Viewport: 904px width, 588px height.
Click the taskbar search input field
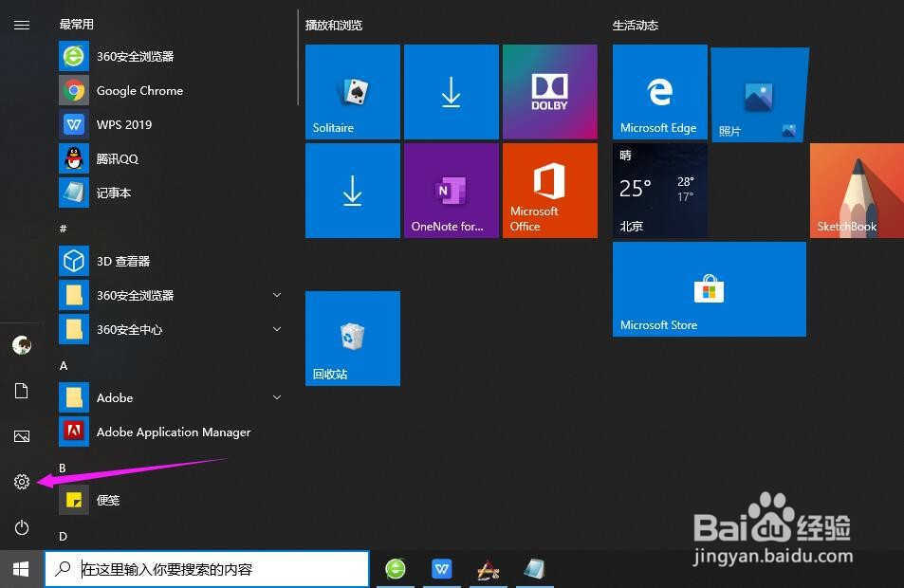[207, 568]
